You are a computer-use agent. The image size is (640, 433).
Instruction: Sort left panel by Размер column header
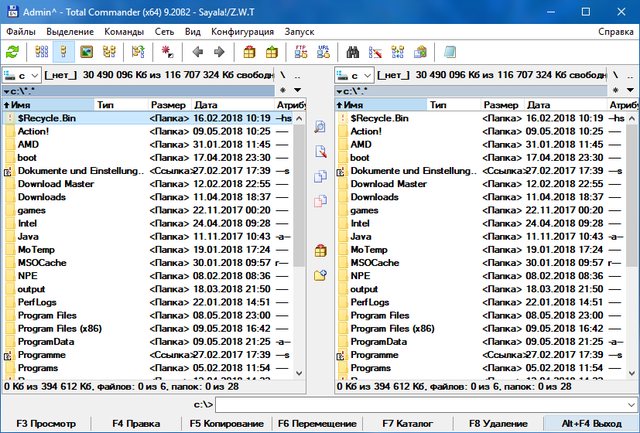point(168,104)
